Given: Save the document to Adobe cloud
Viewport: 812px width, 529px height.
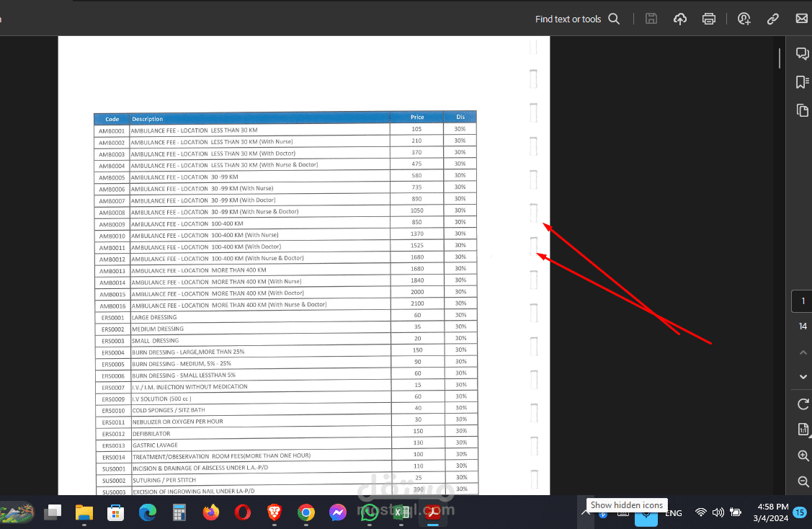Looking at the screenshot, I should (x=679, y=19).
